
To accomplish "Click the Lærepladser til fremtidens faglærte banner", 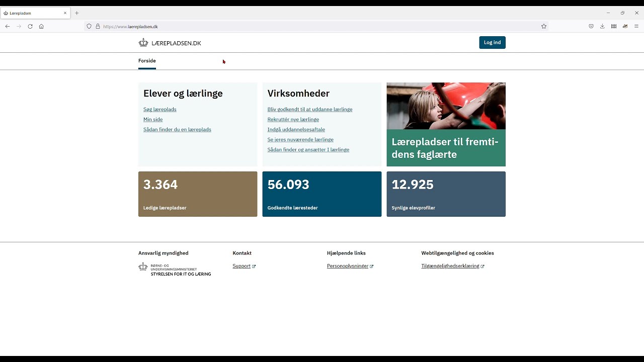I will [446, 148].
